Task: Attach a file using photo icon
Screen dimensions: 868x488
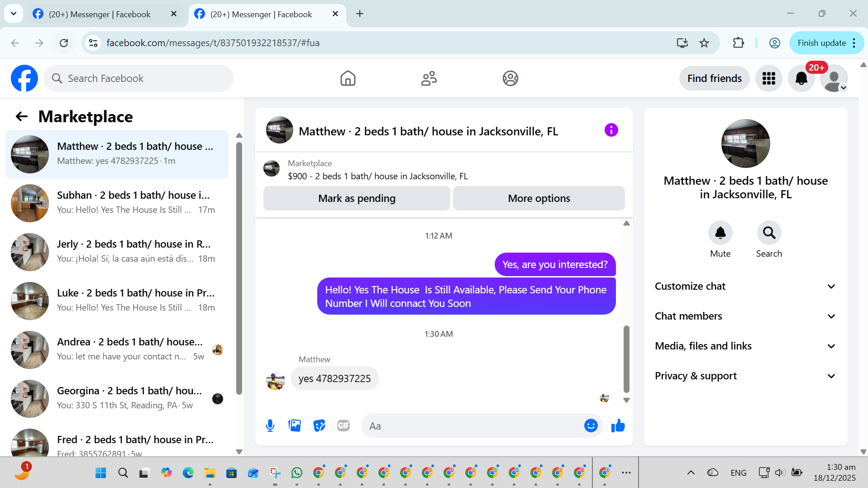Action: point(295,426)
